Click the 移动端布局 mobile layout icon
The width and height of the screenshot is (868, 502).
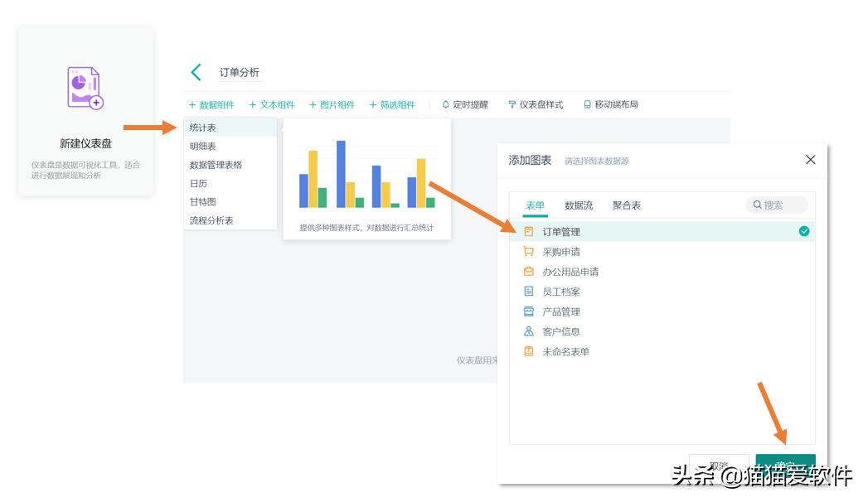pos(587,104)
